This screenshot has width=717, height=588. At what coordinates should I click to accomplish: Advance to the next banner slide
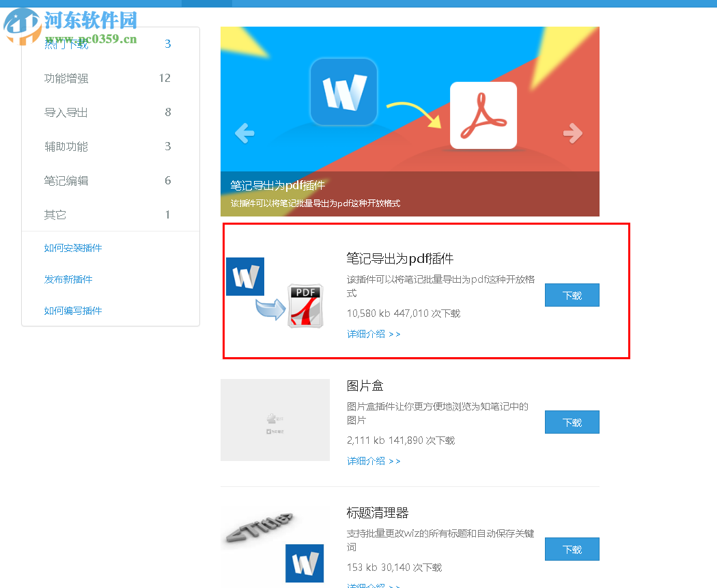572,134
